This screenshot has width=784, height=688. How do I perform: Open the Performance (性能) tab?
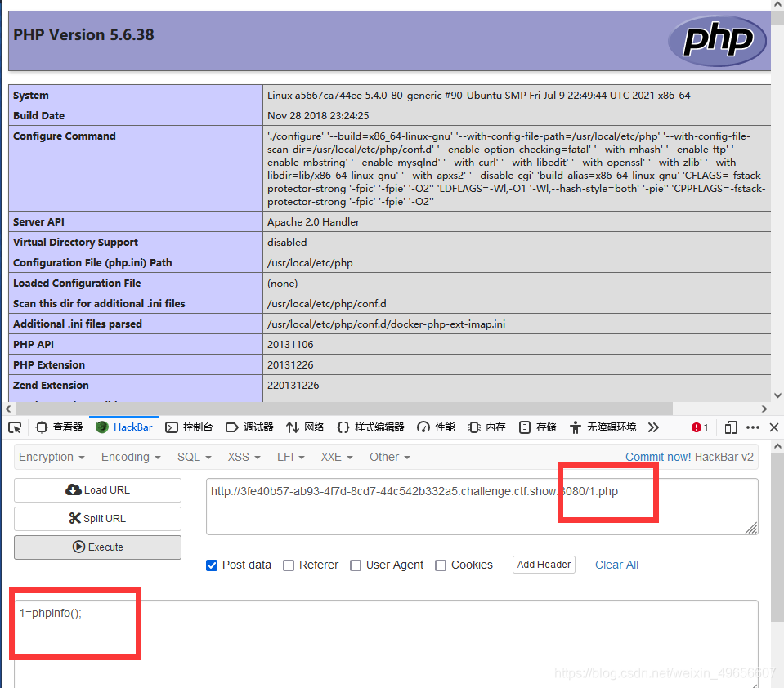tap(436, 427)
